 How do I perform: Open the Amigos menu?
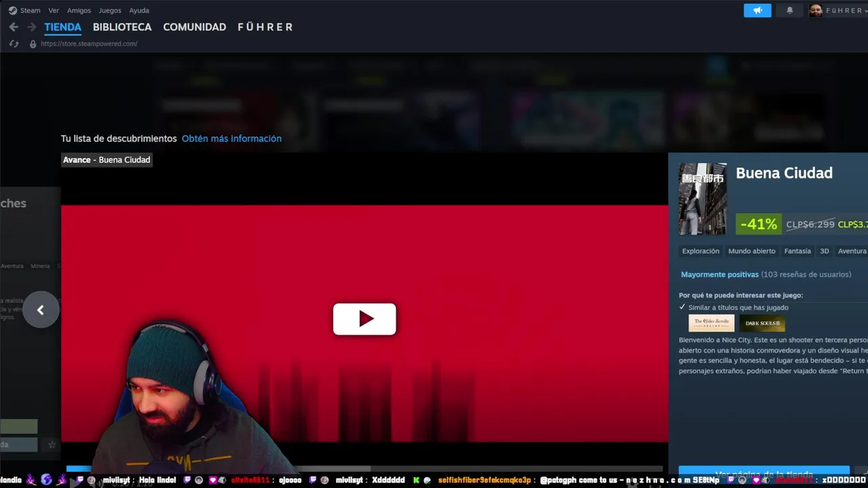(x=79, y=10)
